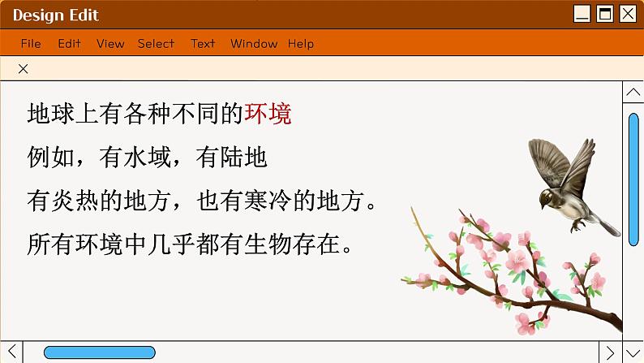Open the Text menu

click(203, 44)
